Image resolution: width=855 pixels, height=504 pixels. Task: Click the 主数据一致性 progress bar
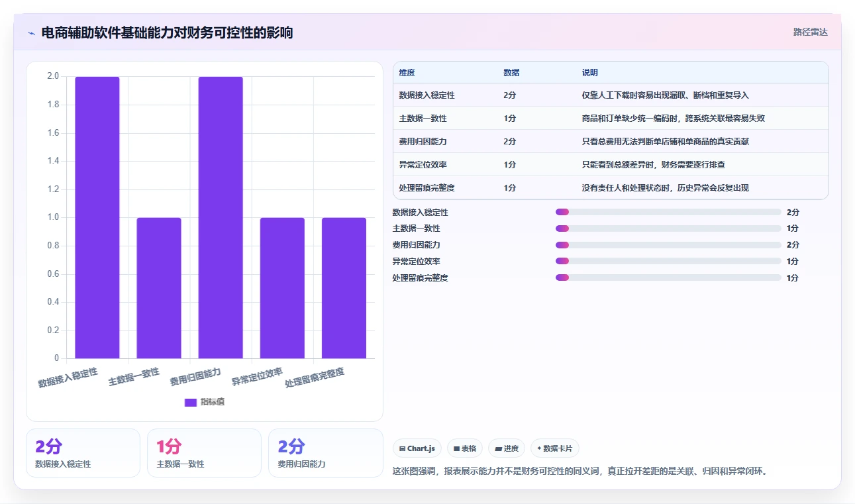tap(668, 228)
